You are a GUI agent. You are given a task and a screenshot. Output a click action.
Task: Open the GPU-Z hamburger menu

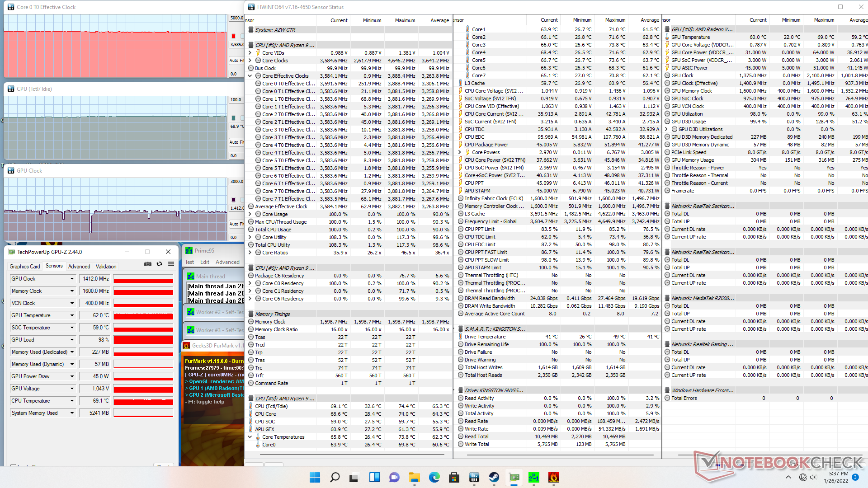coord(171,264)
